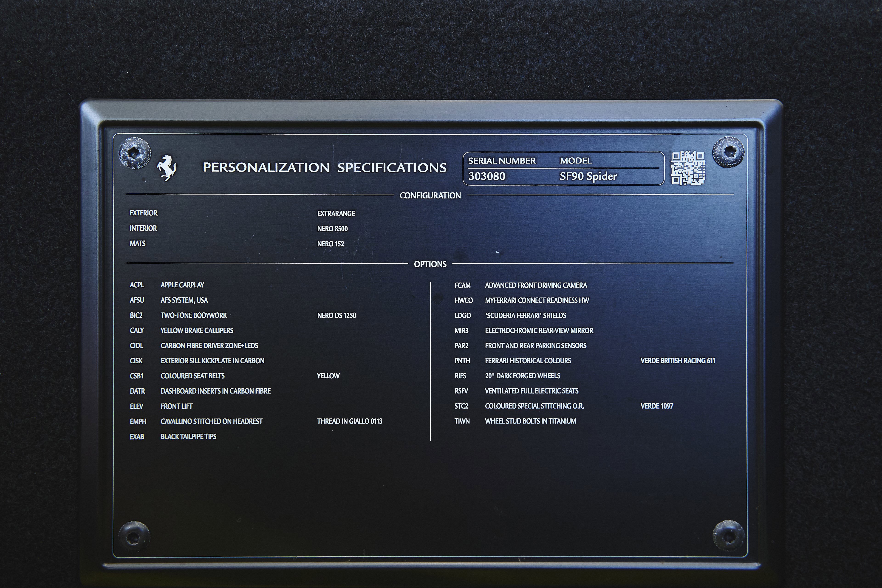Click the 'EXTERIOR' label

click(x=144, y=213)
